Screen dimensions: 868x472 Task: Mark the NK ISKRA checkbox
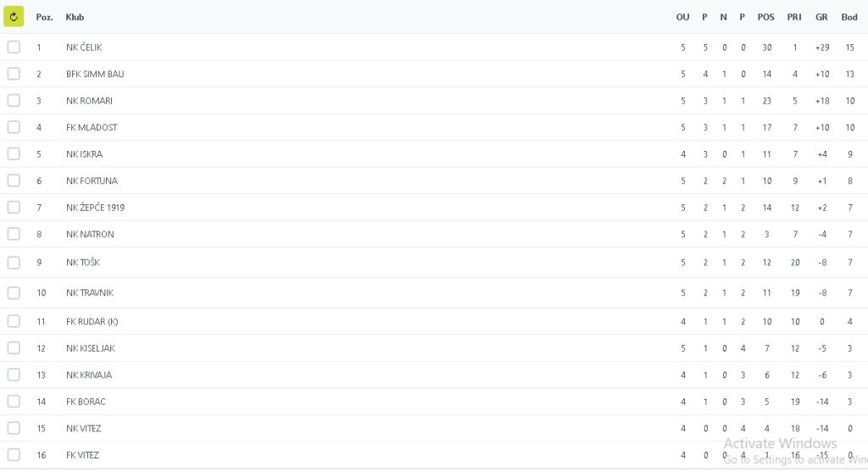click(14, 154)
